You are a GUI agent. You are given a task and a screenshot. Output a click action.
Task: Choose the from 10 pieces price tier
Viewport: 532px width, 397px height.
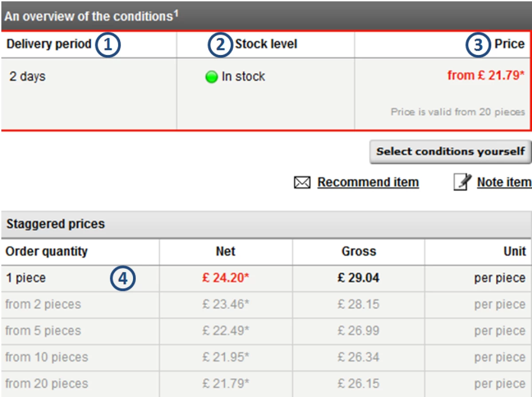47,357
